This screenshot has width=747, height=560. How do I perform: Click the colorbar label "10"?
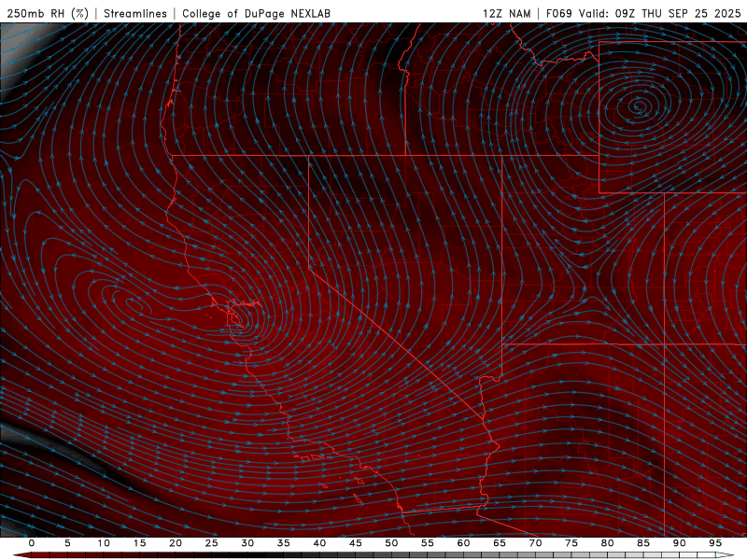pyautogui.click(x=104, y=543)
